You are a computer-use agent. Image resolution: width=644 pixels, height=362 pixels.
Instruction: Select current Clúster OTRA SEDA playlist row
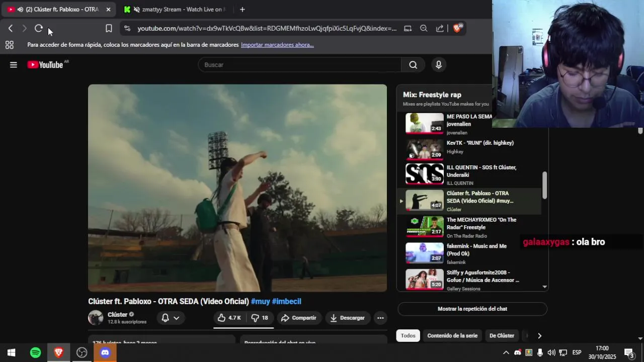[469, 201]
